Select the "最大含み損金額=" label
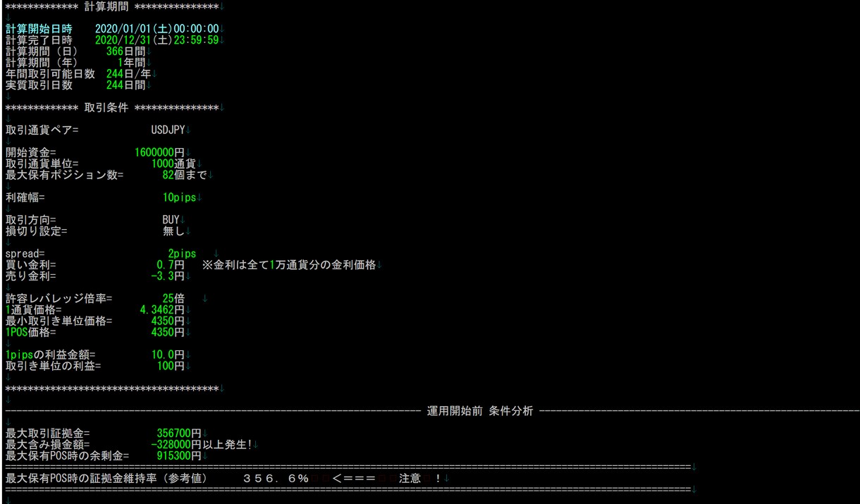The height and width of the screenshot is (504, 860). coord(47,446)
